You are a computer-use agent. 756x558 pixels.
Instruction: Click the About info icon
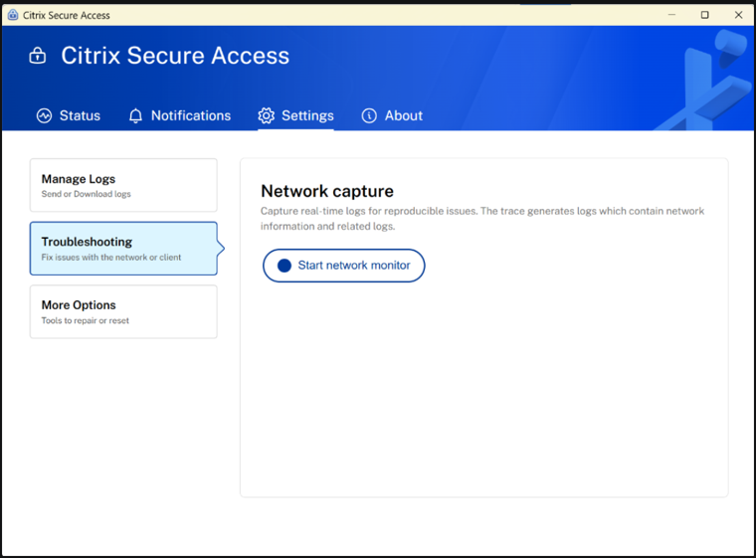coord(369,115)
